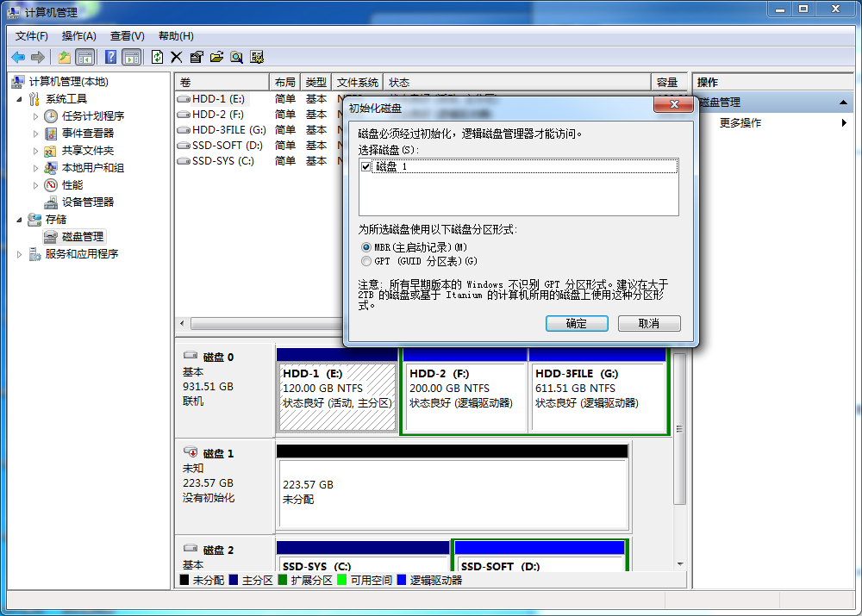Click the Up one level folder icon
862x616 pixels.
(65, 57)
